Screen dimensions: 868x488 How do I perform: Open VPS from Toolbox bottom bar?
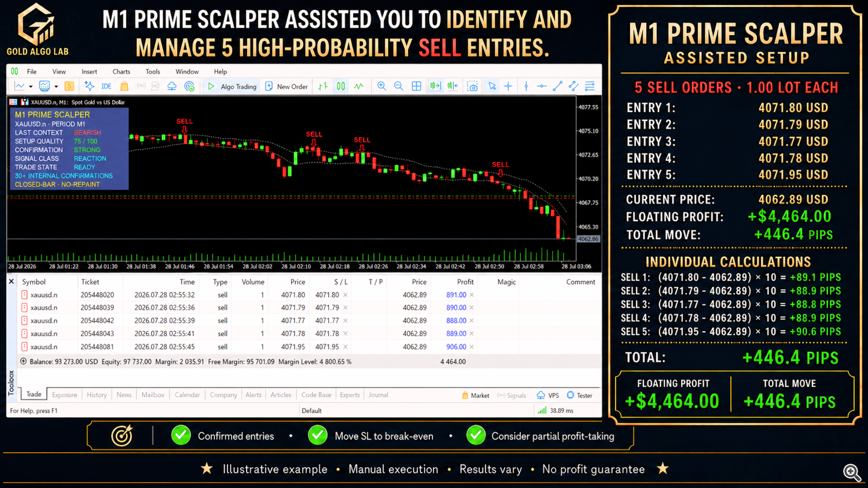coord(547,395)
